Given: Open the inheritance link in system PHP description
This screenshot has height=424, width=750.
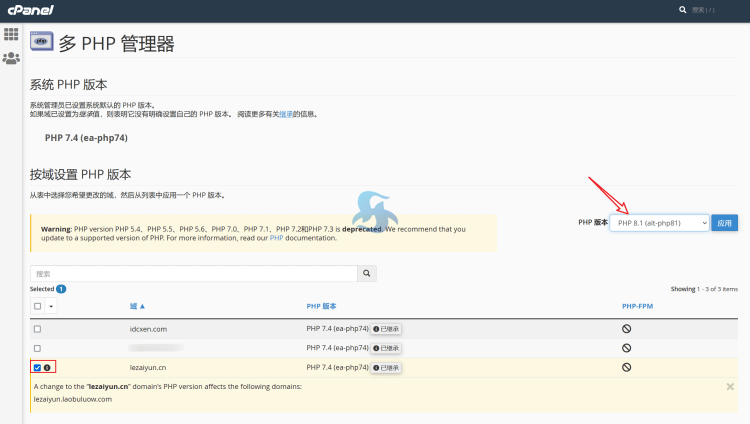Looking at the screenshot, I should click(x=286, y=114).
